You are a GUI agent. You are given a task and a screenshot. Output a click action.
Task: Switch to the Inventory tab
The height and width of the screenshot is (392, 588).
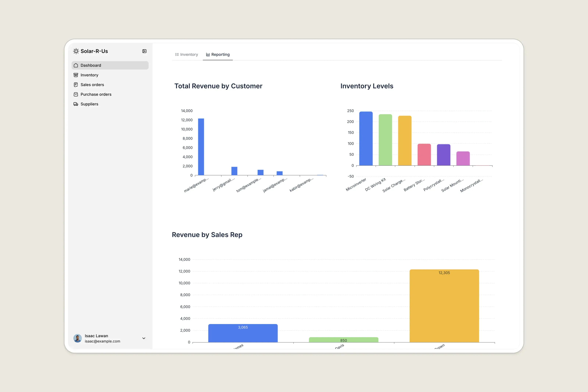click(187, 55)
